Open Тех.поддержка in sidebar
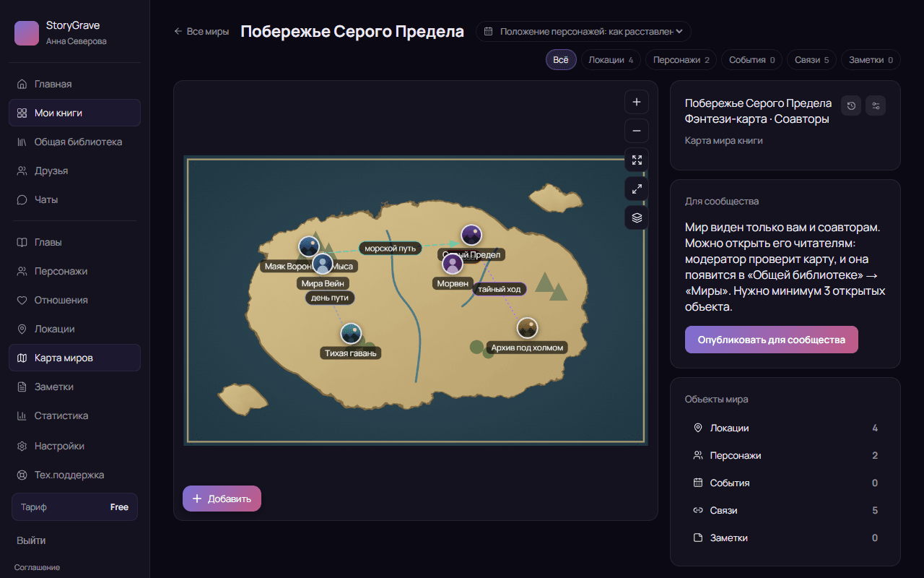The image size is (924, 578). click(x=74, y=475)
